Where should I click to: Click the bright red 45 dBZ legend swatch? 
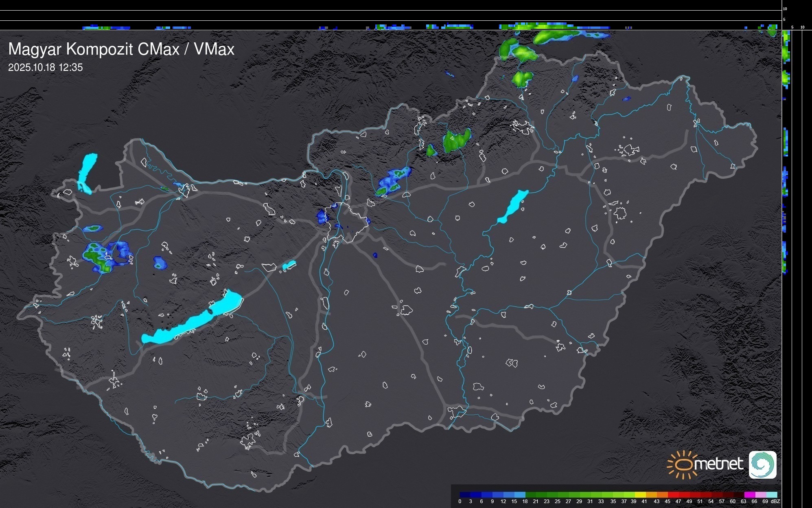[672, 495]
